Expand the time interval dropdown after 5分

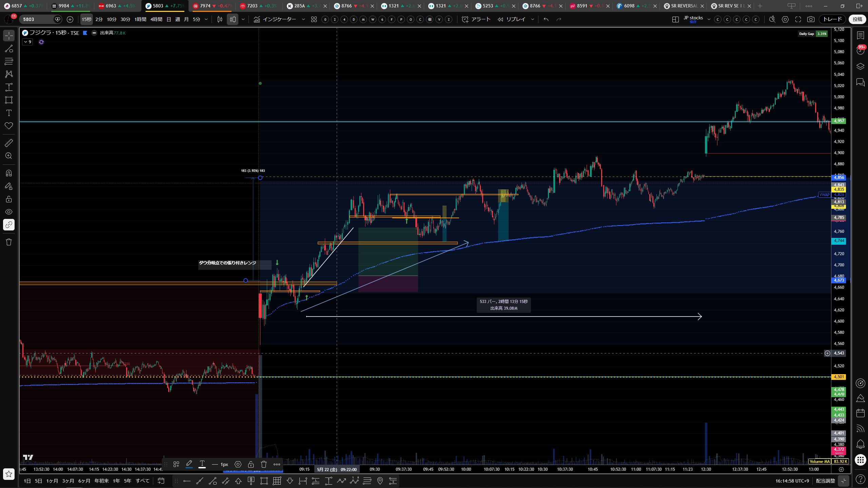click(x=206, y=19)
